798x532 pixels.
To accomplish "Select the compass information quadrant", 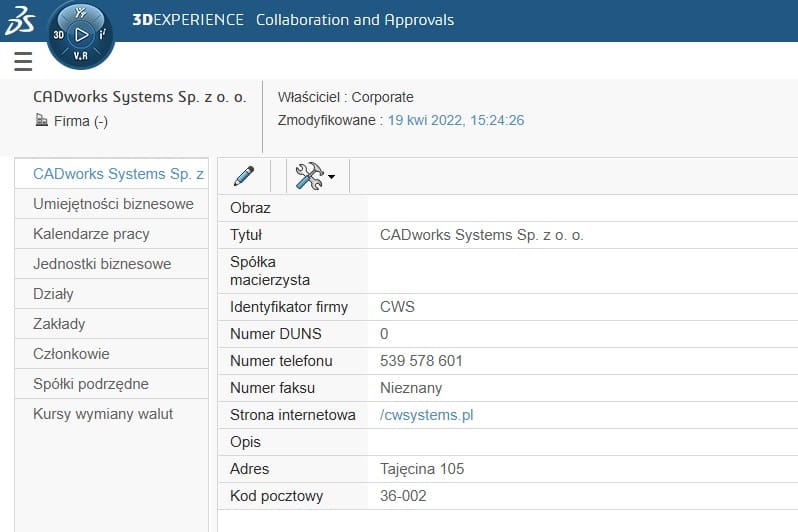I will tap(102, 34).
